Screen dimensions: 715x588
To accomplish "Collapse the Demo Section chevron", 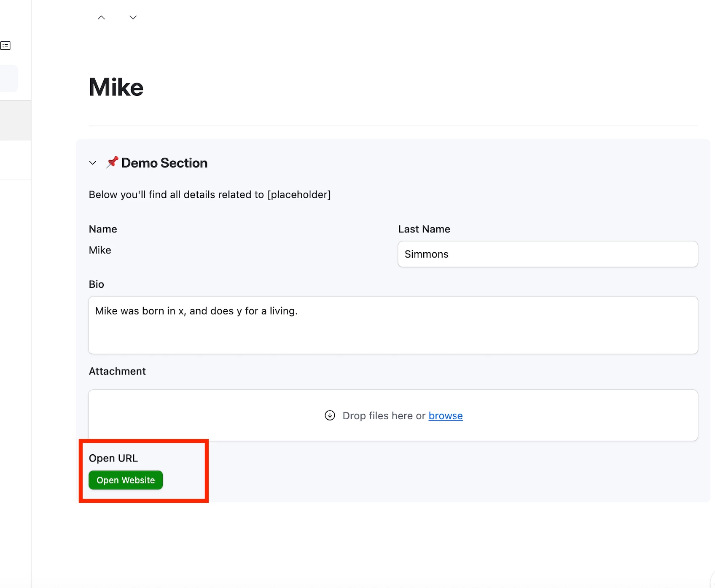I will 93,163.
